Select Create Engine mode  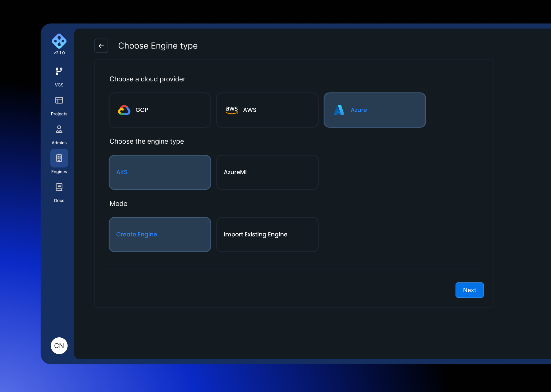[x=160, y=235]
